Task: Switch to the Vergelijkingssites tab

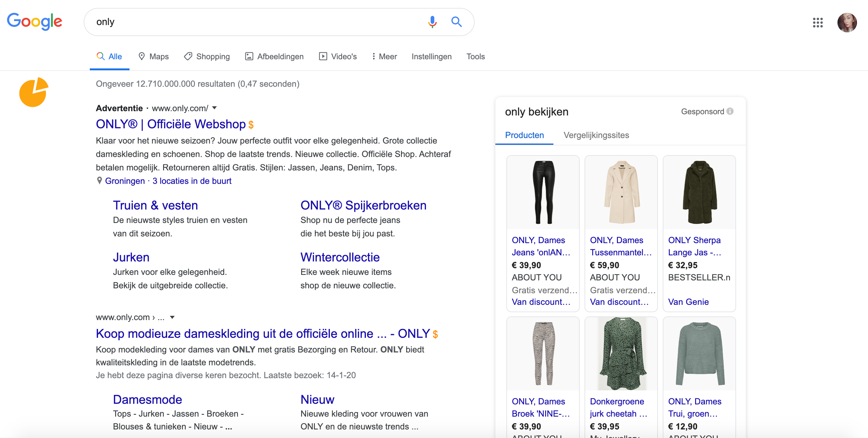Action: pos(596,135)
